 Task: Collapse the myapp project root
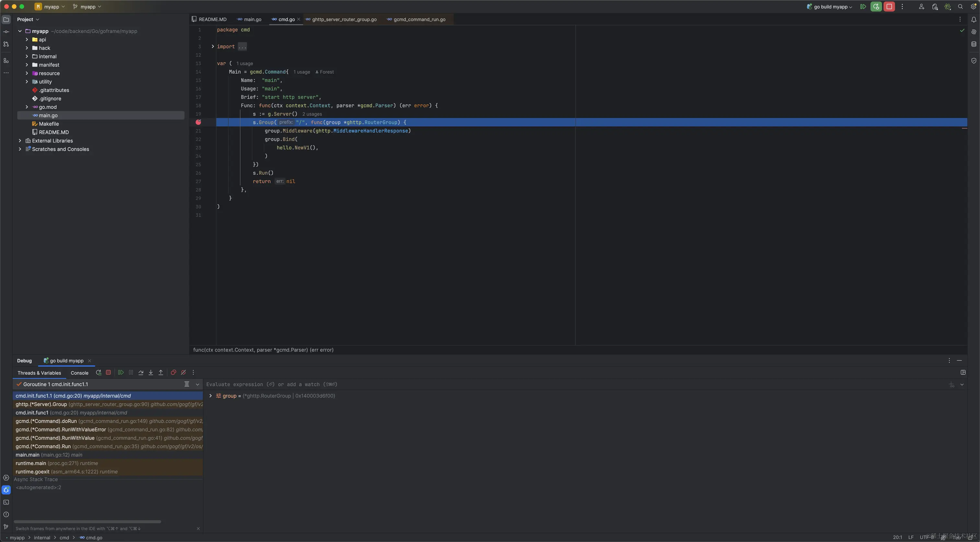(x=20, y=31)
